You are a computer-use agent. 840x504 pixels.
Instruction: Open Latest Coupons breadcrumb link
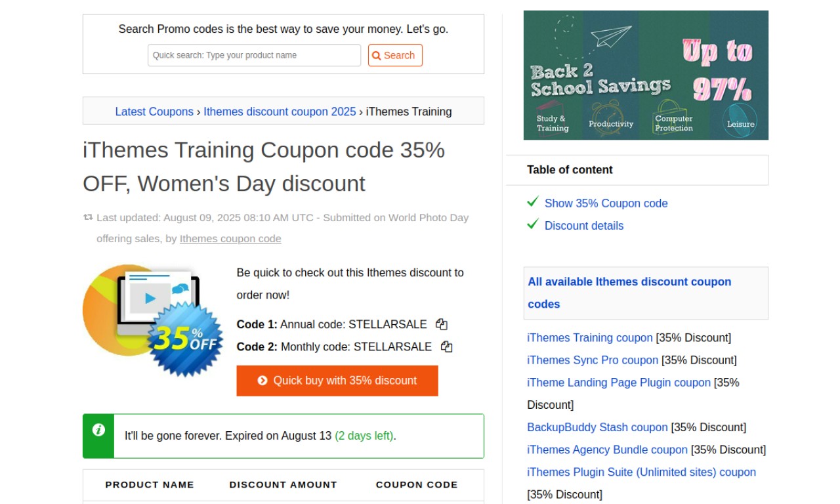tap(154, 112)
